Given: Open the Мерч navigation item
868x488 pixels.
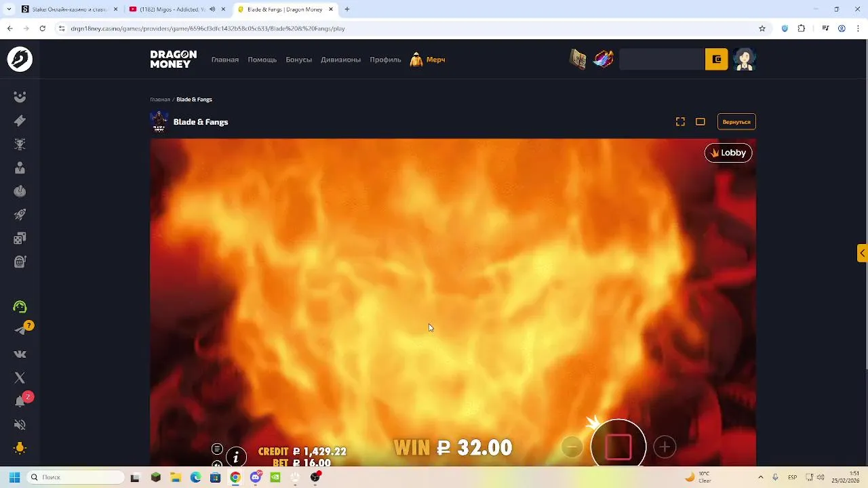Looking at the screenshot, I should click(x=428, y=60).
